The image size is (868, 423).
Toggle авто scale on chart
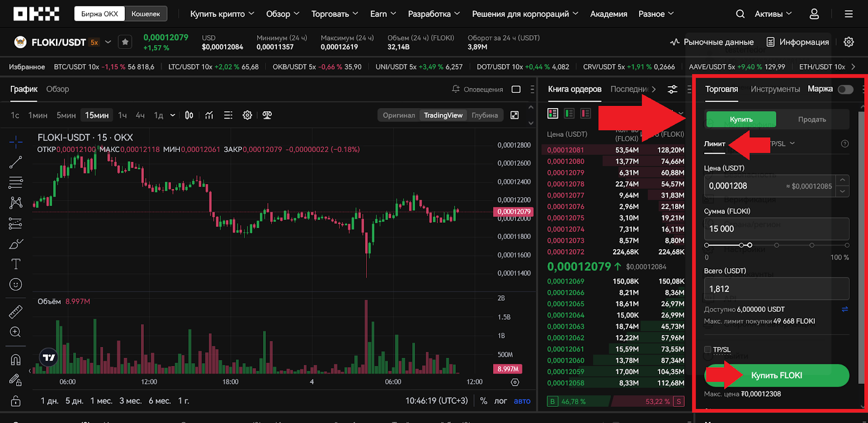tap(522, 401)
